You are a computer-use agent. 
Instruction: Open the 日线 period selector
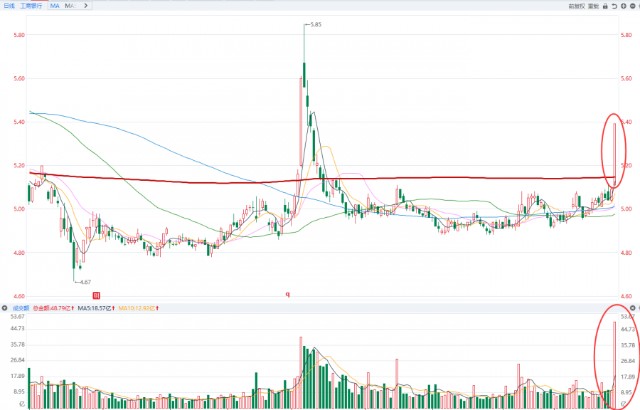8,5
